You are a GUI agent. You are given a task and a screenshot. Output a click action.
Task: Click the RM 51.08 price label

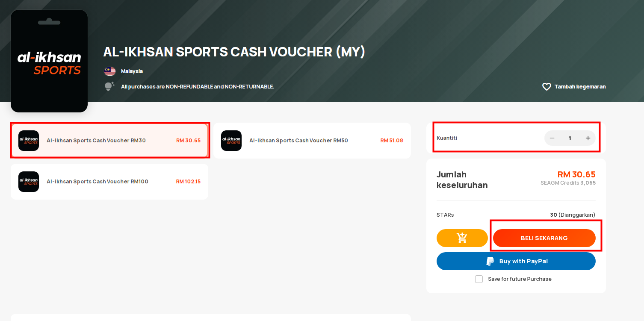coord(392,141)
